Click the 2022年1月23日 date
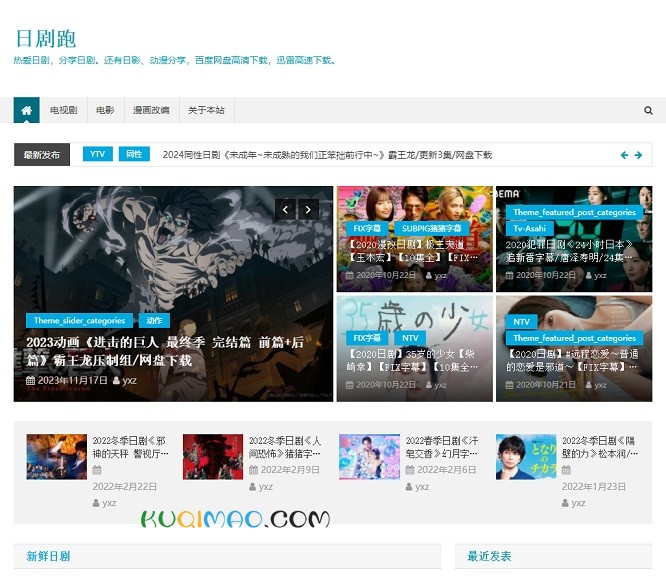The width and height of the screenshot is (666, 580). (x=594, y=487)
